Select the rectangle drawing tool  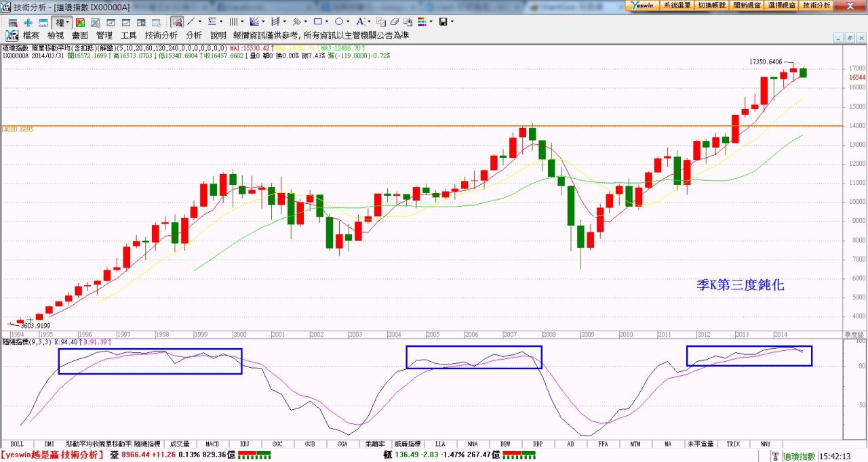click(x=317, y=22)
